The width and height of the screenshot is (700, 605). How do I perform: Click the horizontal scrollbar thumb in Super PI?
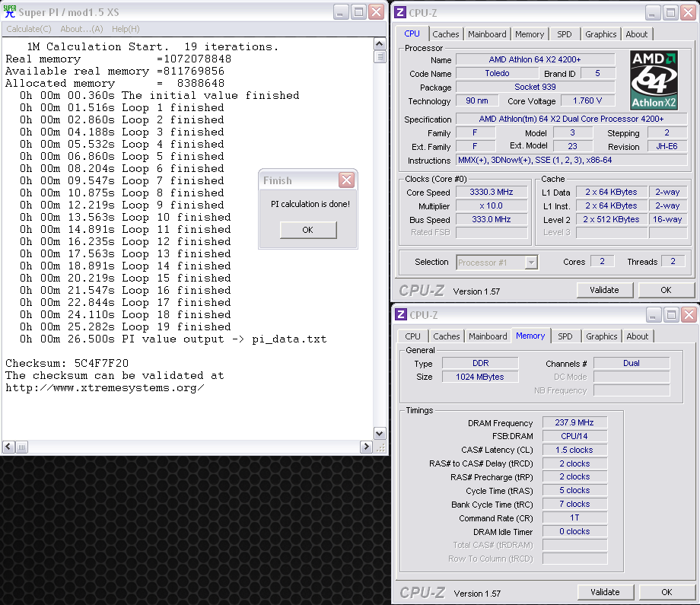(x=21, y=447)
